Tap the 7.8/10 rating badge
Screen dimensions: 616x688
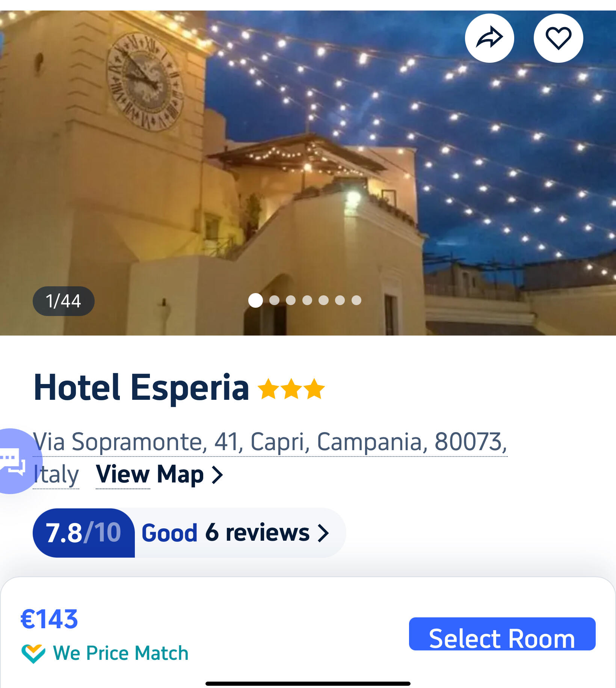click(84, 533)
